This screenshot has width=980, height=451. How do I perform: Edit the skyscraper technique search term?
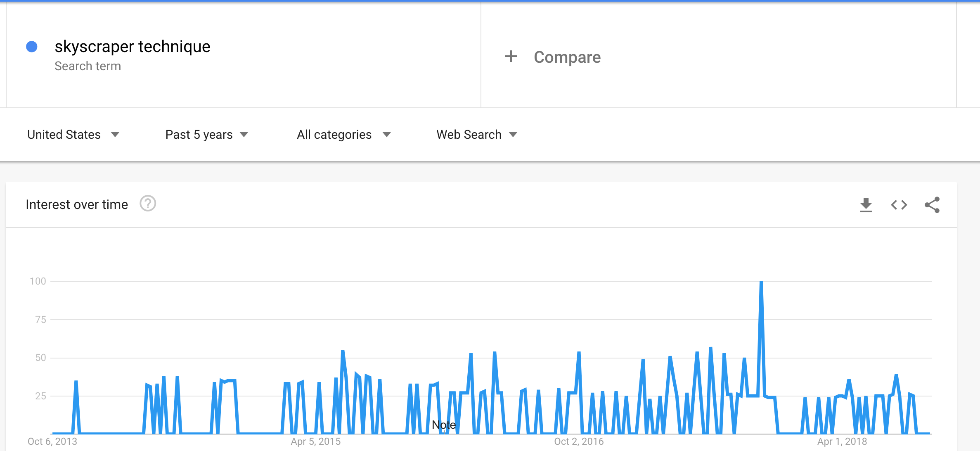(133, 47)
